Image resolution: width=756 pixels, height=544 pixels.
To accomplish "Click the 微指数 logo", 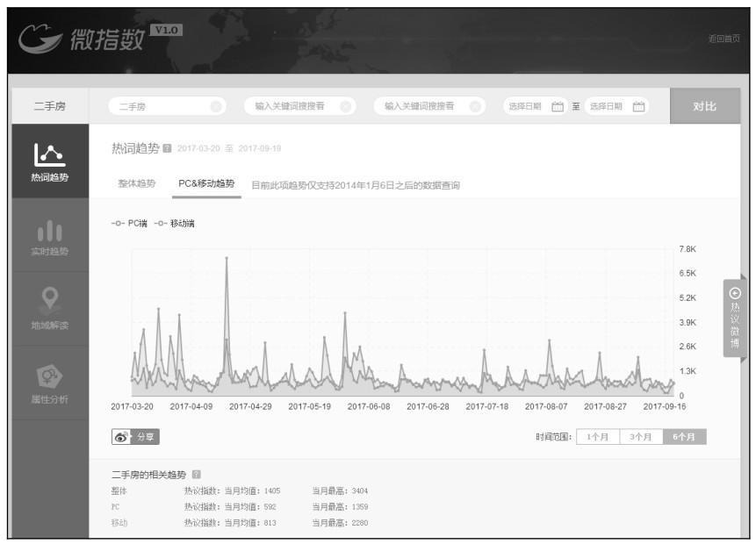I will point(82,39).
